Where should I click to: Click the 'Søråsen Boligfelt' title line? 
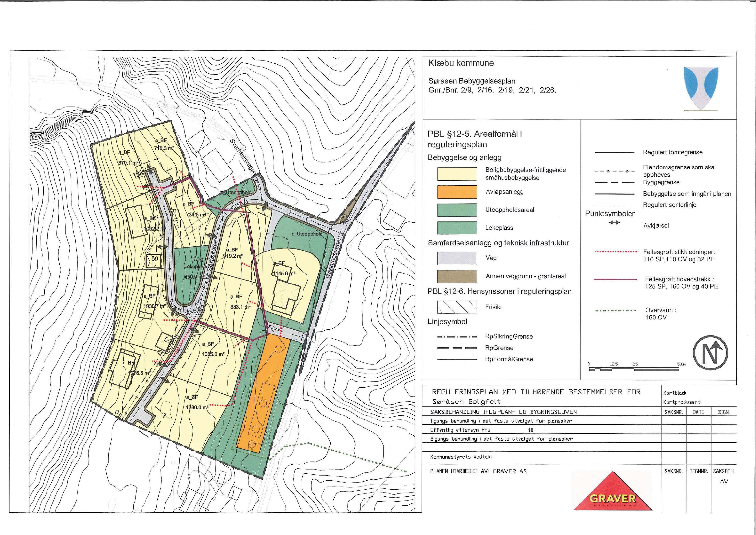(467, 402)
